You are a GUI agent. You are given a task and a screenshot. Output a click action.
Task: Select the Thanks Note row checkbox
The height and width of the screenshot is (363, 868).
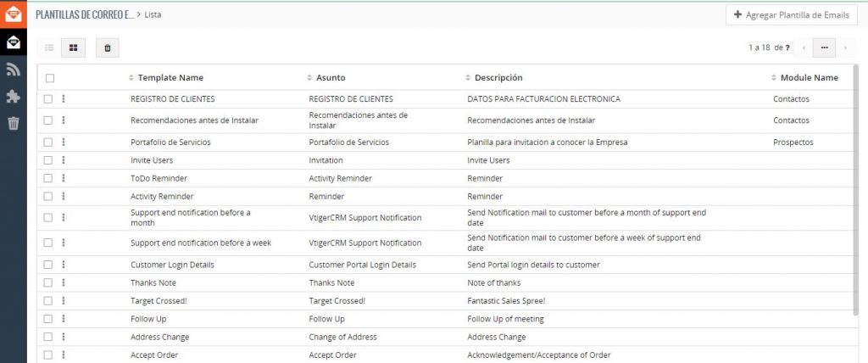click(x=49, y=282)
